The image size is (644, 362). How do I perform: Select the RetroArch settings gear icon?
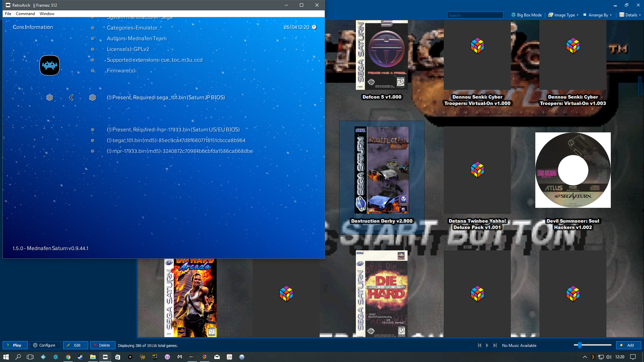click(x=50, y=98)
